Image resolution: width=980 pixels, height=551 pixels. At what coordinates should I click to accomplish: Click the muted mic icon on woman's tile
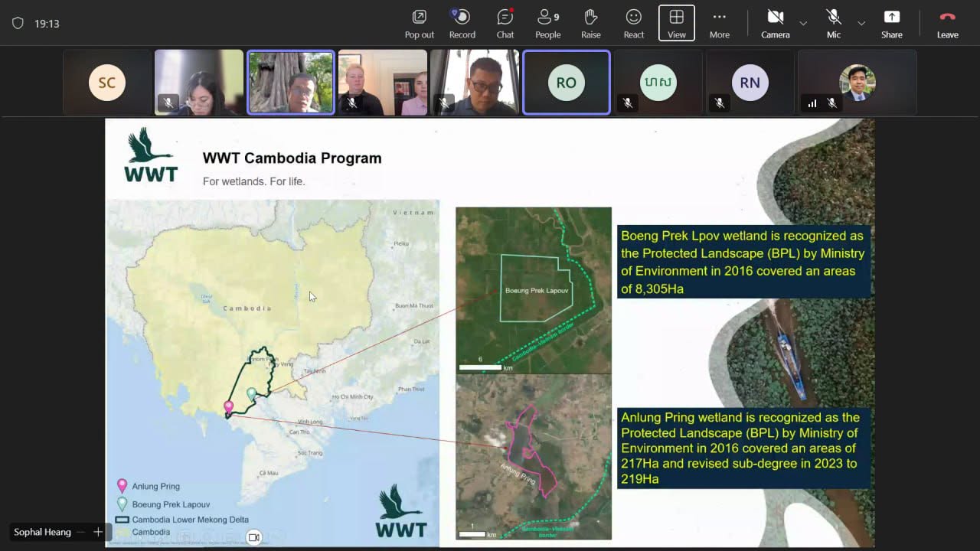[168, 103]
